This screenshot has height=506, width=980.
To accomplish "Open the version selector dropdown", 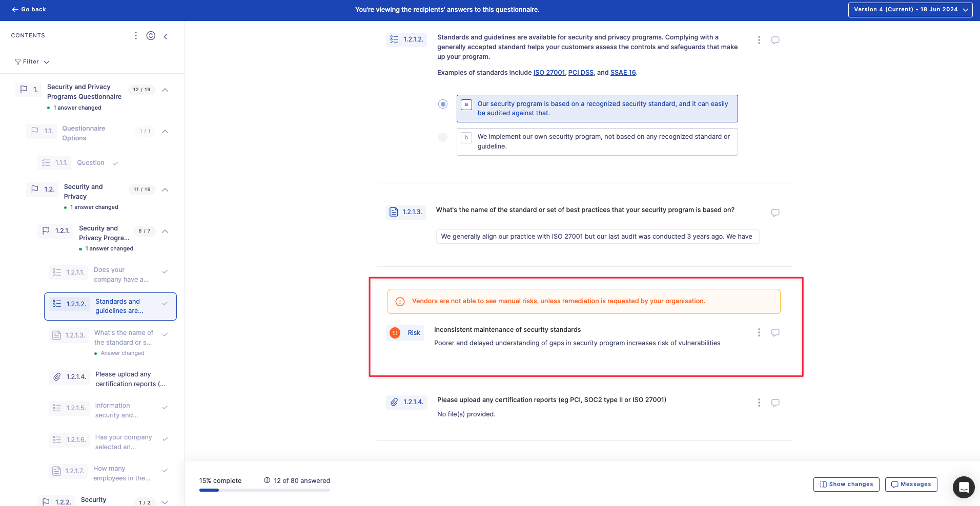I will pyautogui.click(x=910, y=10).
